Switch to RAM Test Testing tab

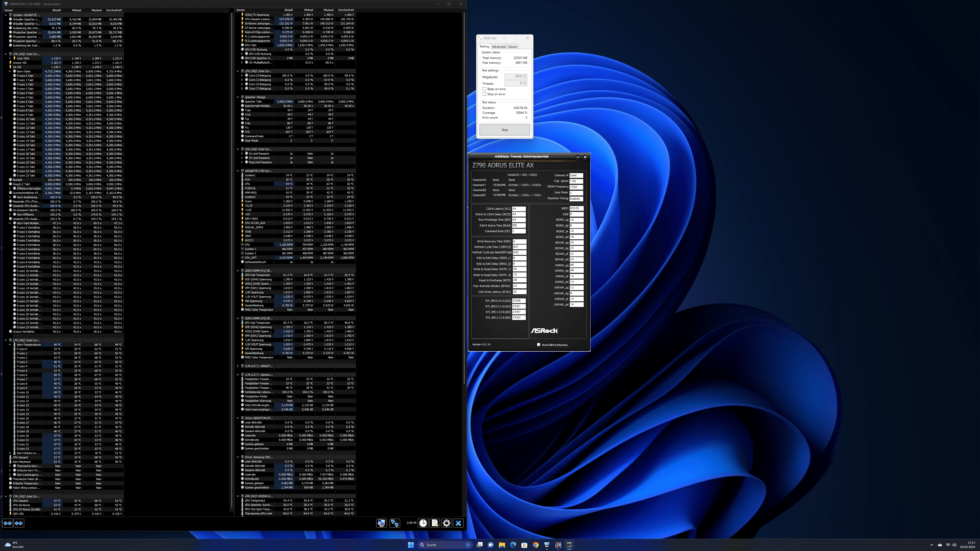[x=484, y=46]
